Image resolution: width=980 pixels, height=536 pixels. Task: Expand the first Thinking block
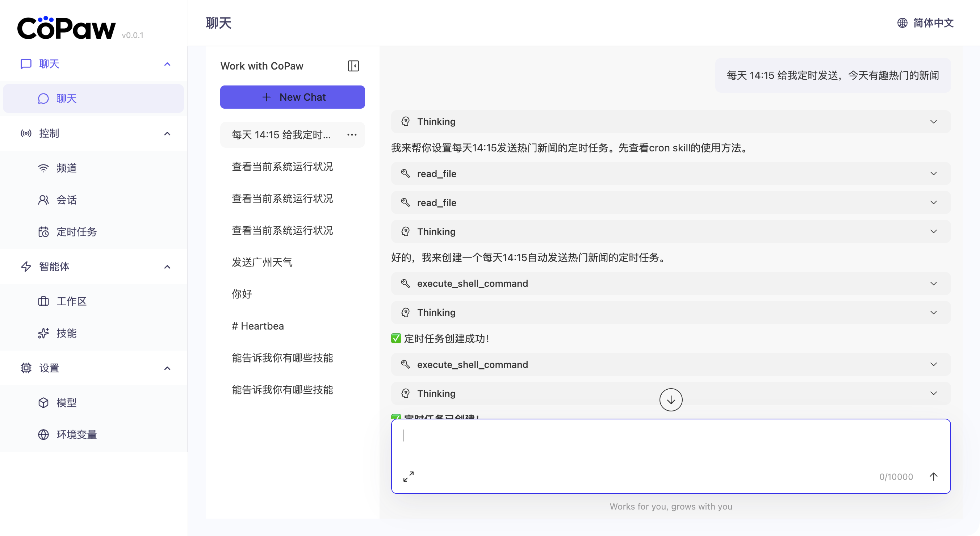coord(670,122)
